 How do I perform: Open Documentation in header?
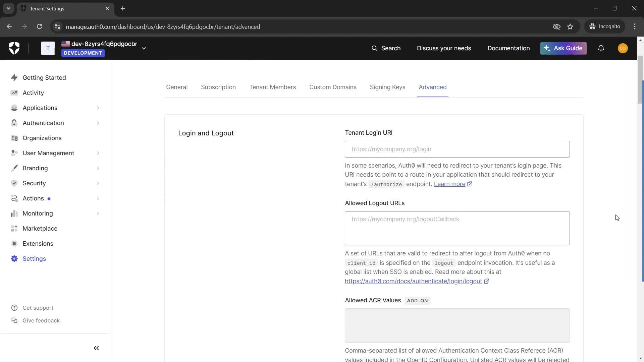point(508,48)
